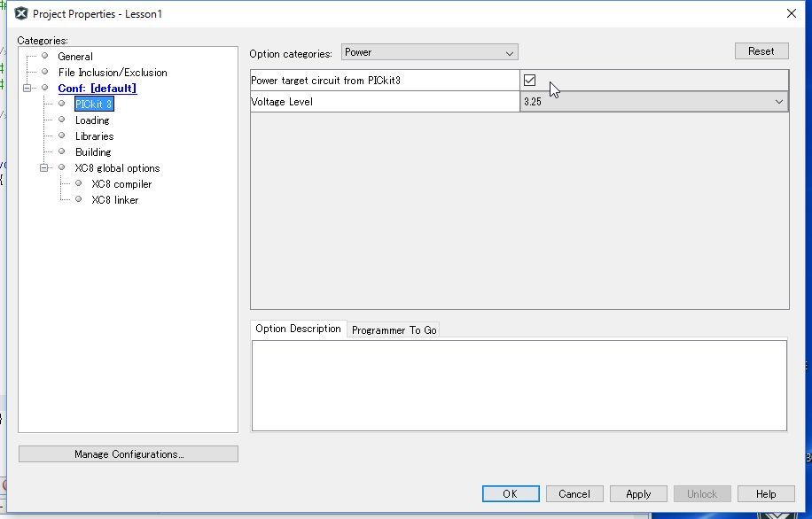Select PICkit 3 in categories tree
Screen dimensions: 812x519
pyautogui.click(x=94, y=104)
